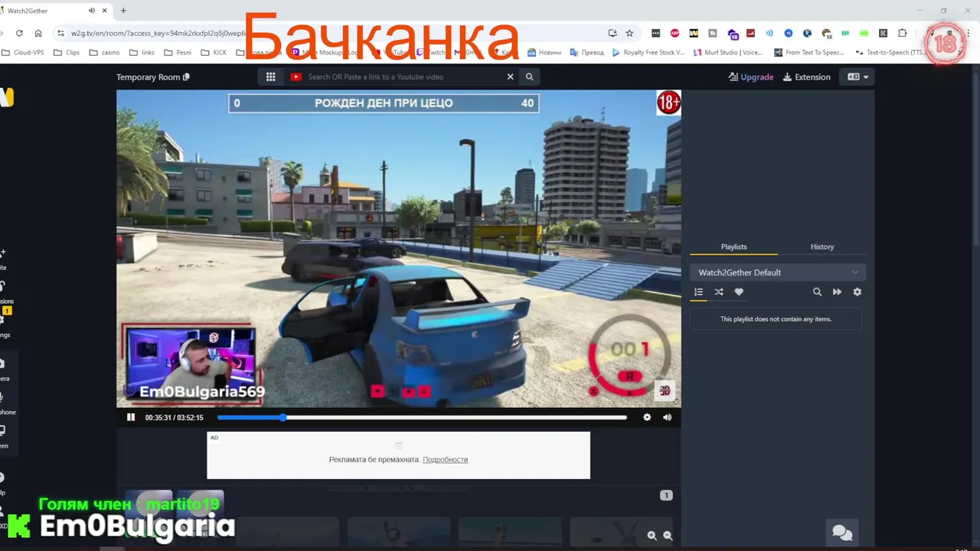Open a new browser tab with plus
Image resolution: width=980 pixels, height=551 pixels.
coord(123,11)
